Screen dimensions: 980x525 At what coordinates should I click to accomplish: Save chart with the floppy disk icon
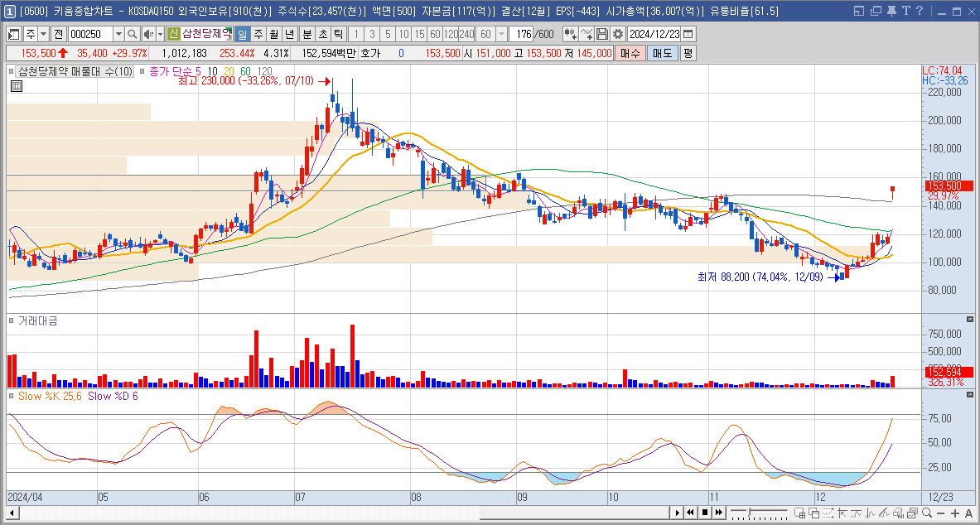click(x=602, y=34)
